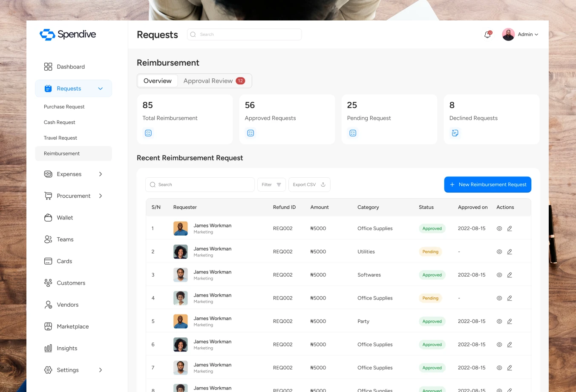The image size is (576, 392).
Task: Click the Spendive logo
Action: (x=68, y=35)
